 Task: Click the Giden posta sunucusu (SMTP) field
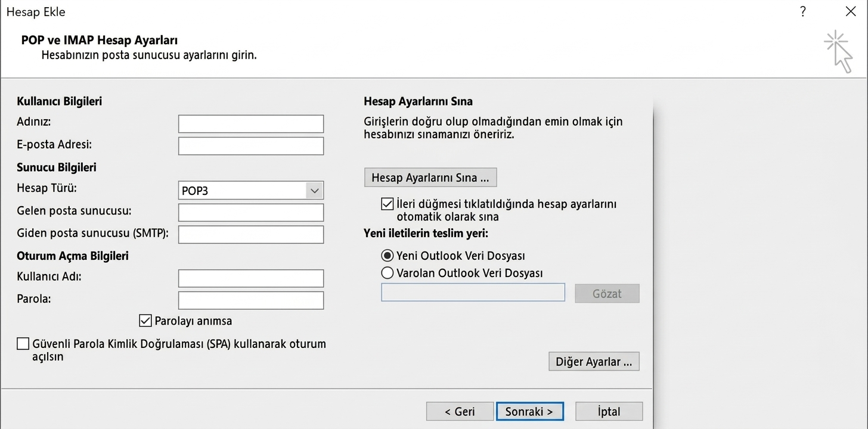251,235
